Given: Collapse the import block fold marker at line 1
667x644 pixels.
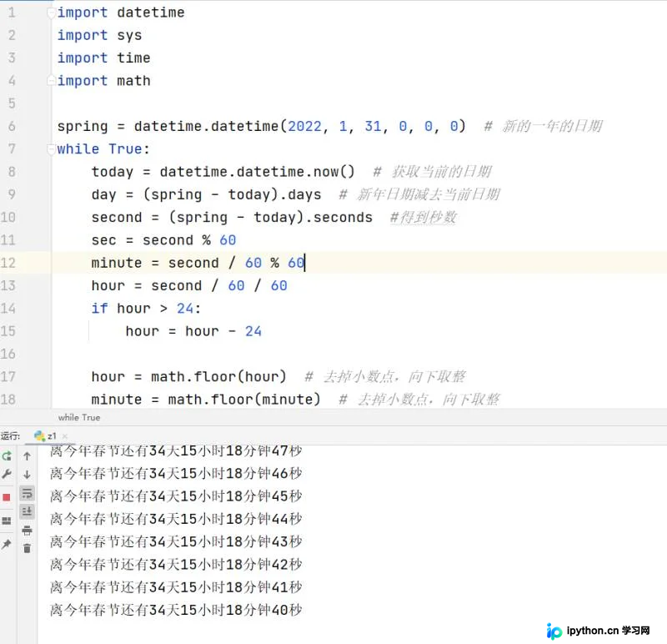Looking at the screenshot, I should (x=51, y=13).
